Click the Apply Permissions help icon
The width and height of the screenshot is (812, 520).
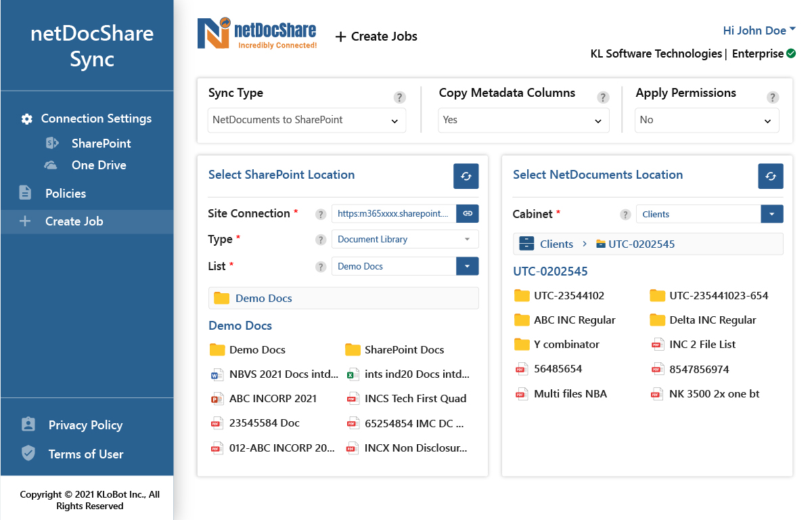(773, 97)
